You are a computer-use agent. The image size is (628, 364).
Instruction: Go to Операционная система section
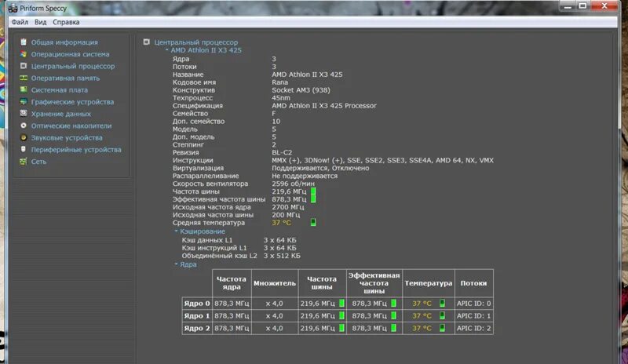(x=70, y=54)
